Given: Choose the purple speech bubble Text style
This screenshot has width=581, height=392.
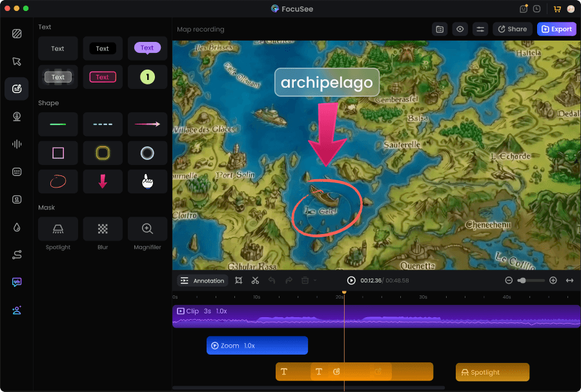Looking at the screenshot, I should point(147,48).
